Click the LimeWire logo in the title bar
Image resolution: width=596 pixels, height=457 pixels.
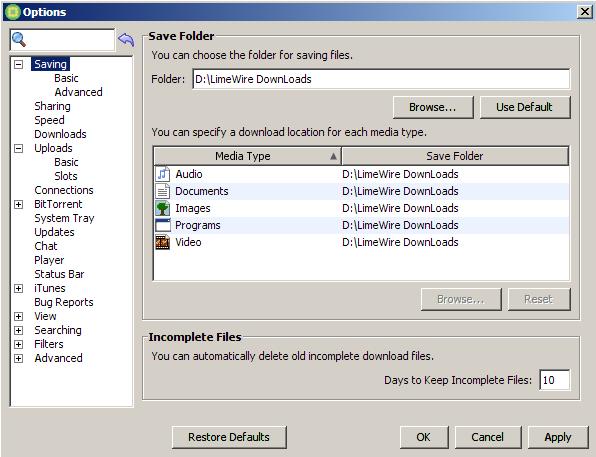[x=13, y=12]
